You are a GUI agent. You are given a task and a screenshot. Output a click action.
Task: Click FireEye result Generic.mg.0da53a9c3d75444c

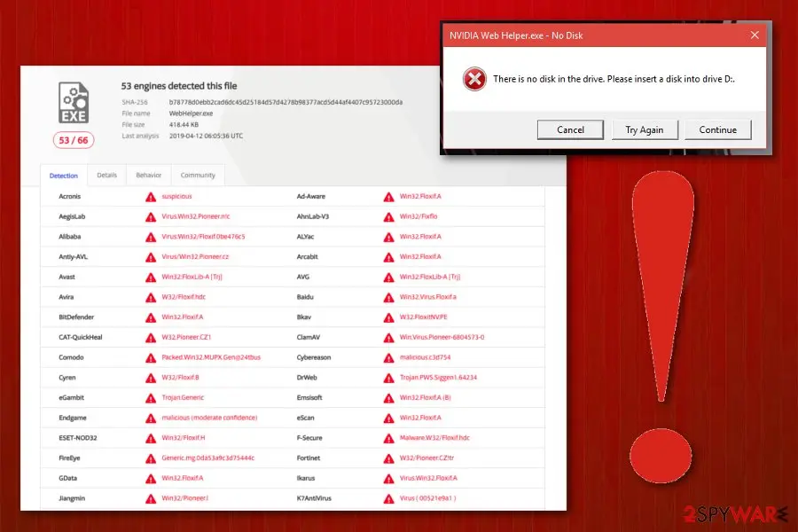click(207, 458)
